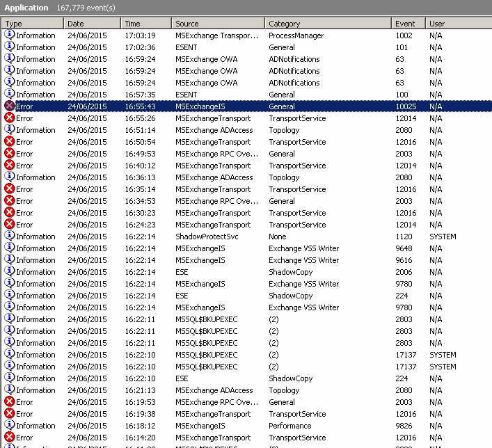492x448 pixels.
Task: Click the error icon of the 16:24:23 event
Action: (10, 224)
